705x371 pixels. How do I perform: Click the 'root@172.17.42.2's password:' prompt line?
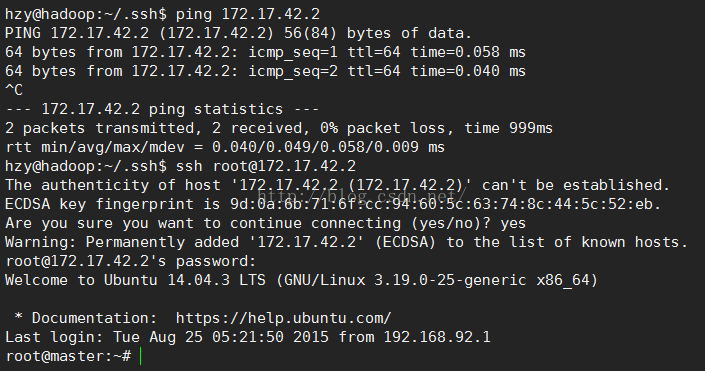click(131, 261)
